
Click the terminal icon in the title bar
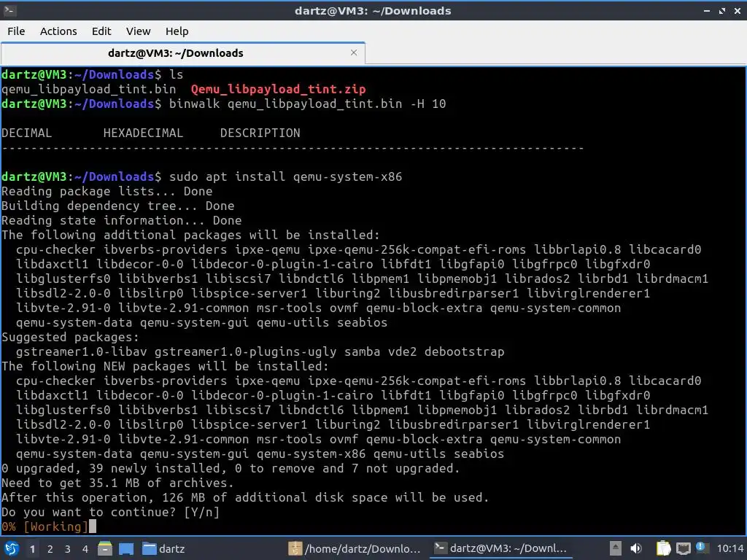click(x=9, y=10)
